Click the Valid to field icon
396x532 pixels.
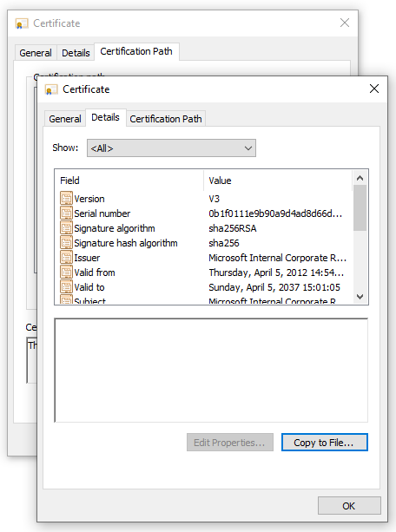click(x=66, y=286)
